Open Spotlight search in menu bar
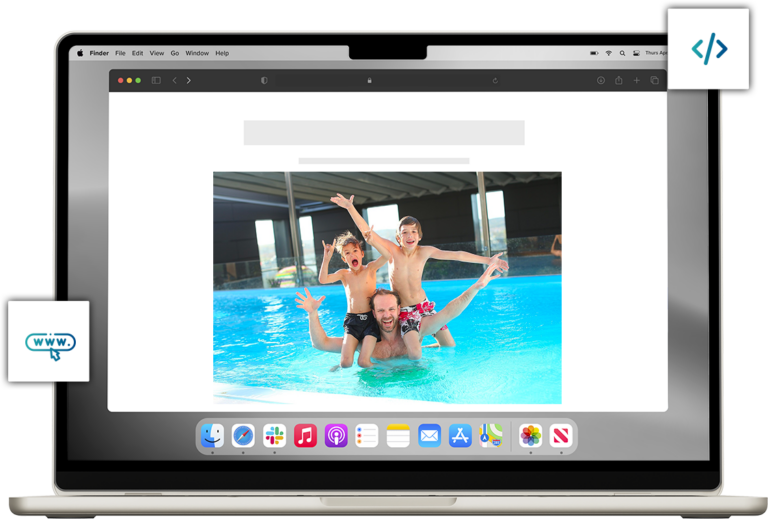 [622, 53]
